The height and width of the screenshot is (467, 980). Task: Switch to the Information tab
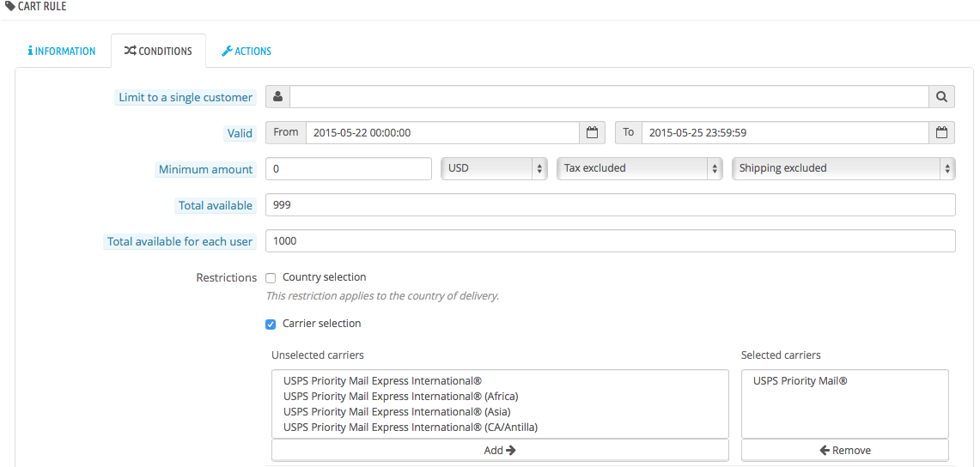(62, 52)
